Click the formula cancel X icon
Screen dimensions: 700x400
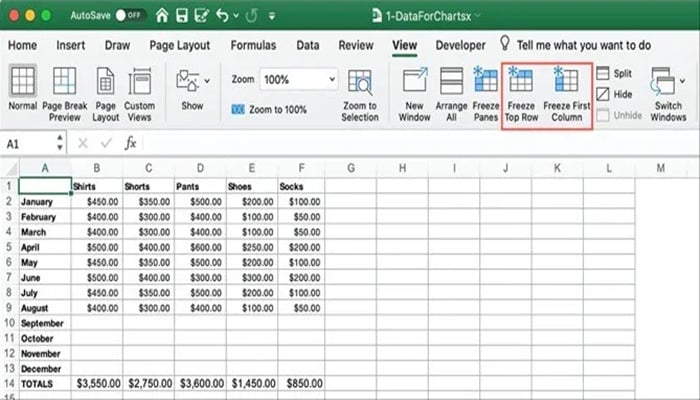coord(83,143)
